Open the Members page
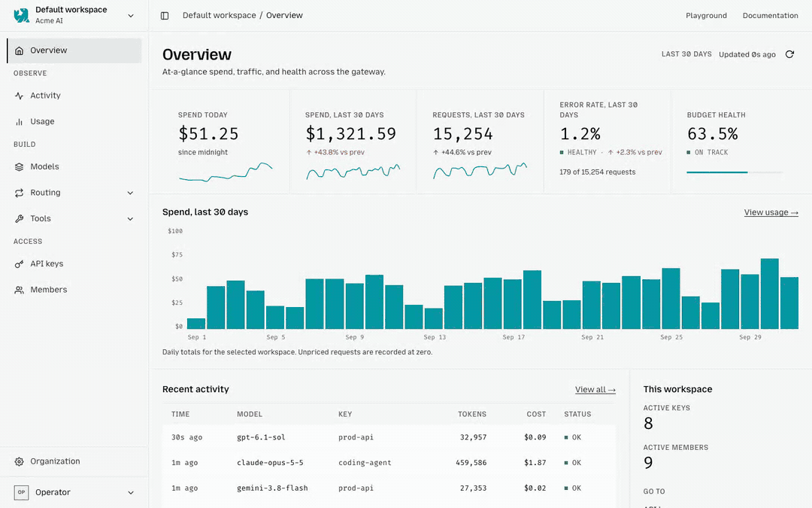Image resolution: width=812 pixels, height=508 pixels. click(74, 290)
